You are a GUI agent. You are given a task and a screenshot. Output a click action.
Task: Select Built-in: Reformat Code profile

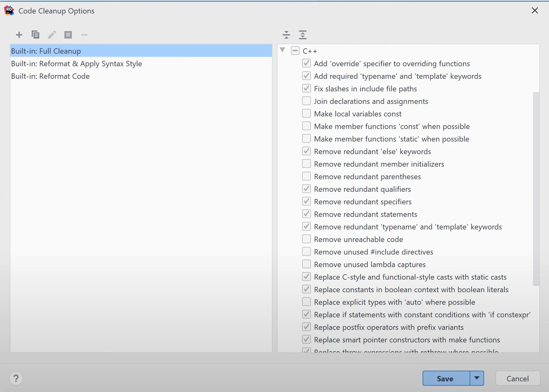click(141, 76)
